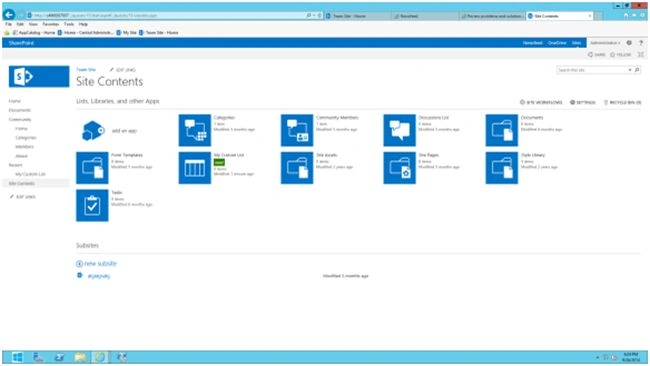
Task: Open File Explorer from the taskbar
Action: (80, 357)
